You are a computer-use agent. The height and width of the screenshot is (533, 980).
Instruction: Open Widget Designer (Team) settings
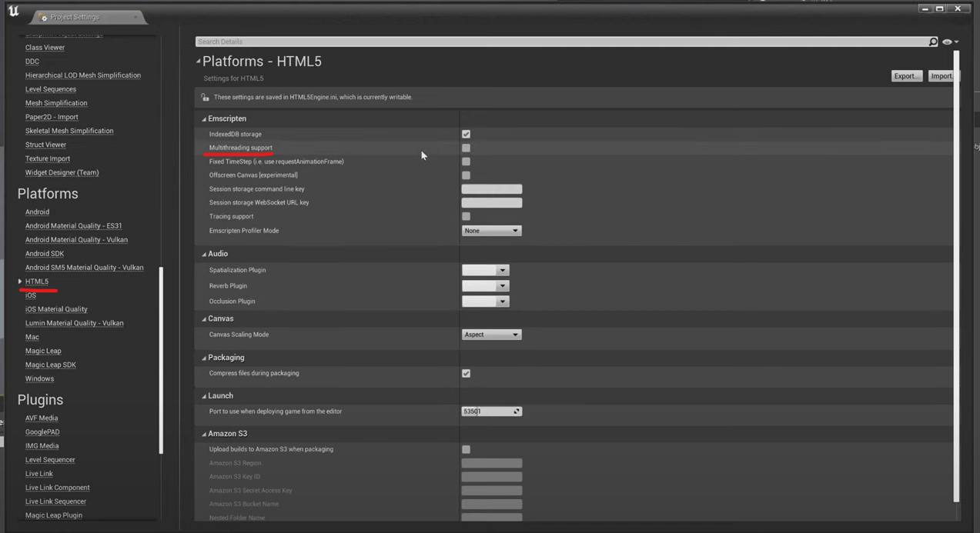click(x=62, y=172)
